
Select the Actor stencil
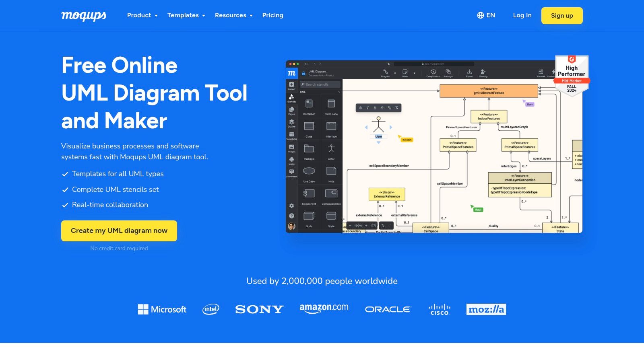(331, 152)
